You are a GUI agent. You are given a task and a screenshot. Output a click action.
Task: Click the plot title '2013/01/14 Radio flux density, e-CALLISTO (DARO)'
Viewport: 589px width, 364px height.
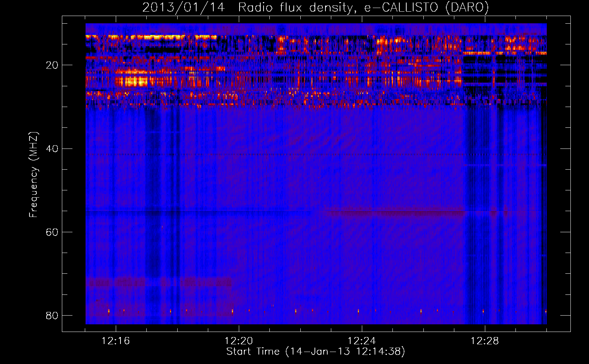coord(316,8)
